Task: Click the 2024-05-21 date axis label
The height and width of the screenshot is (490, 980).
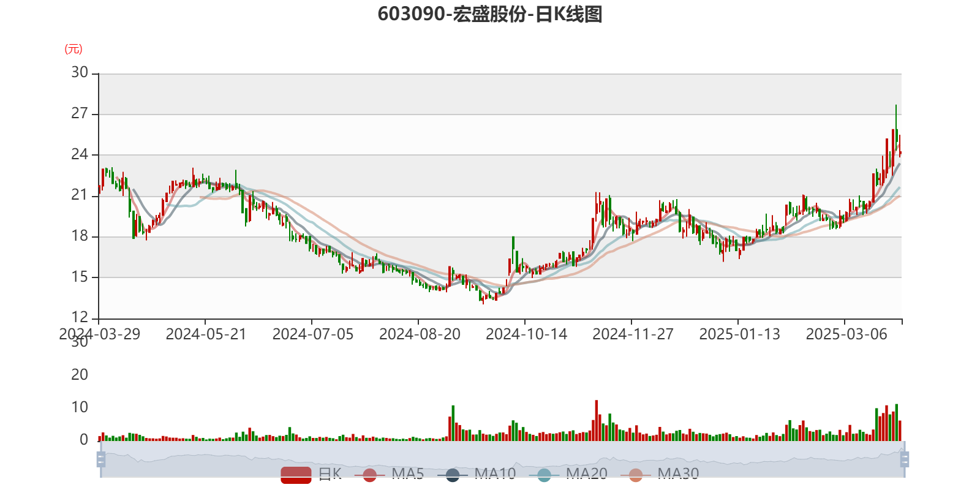Action: [206, 334]
